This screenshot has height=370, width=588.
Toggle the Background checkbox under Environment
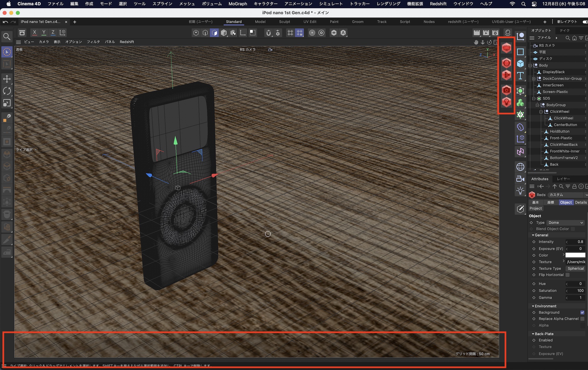(x=582, y=313)
